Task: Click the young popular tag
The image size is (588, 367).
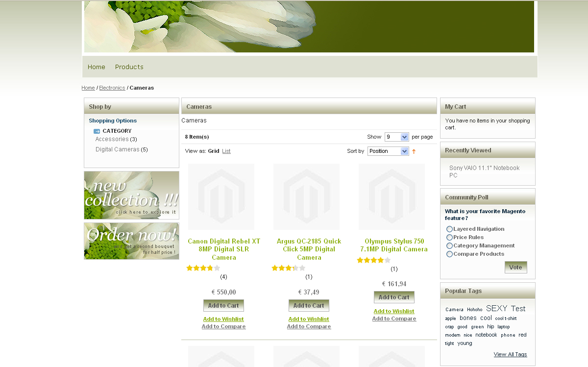Action: 465,343
